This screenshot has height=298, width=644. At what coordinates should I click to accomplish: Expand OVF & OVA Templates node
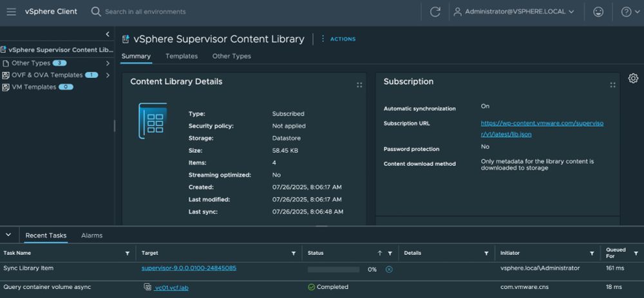(x=108, y=75)
